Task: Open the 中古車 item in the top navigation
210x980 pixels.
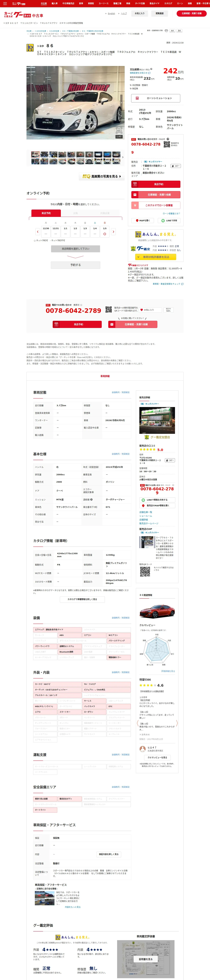Action: pos(44,3)
